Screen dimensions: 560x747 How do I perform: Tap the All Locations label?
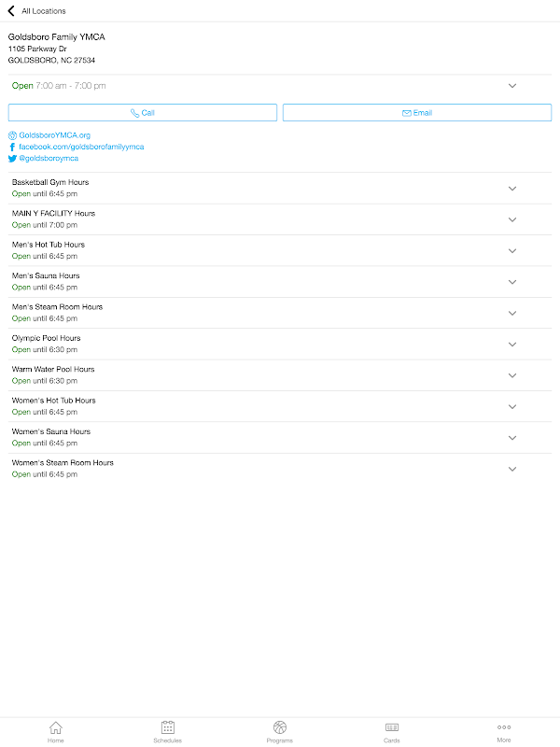click(44, 11)
